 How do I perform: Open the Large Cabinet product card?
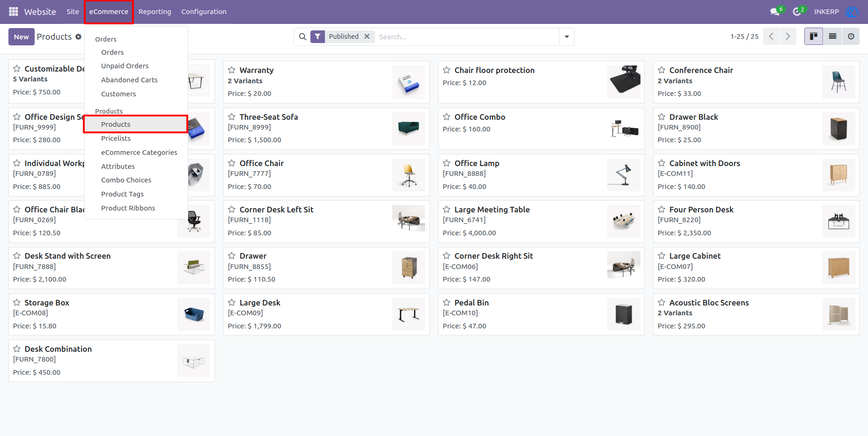[x=756, y=268]
